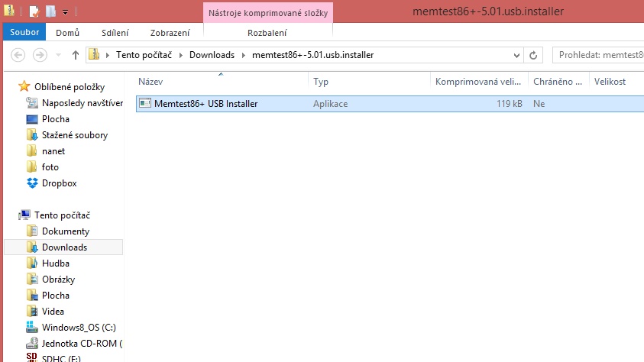644x362 pixels.
Task: Click the Hudba music folder icon
Action: click(x=32, y=263)
